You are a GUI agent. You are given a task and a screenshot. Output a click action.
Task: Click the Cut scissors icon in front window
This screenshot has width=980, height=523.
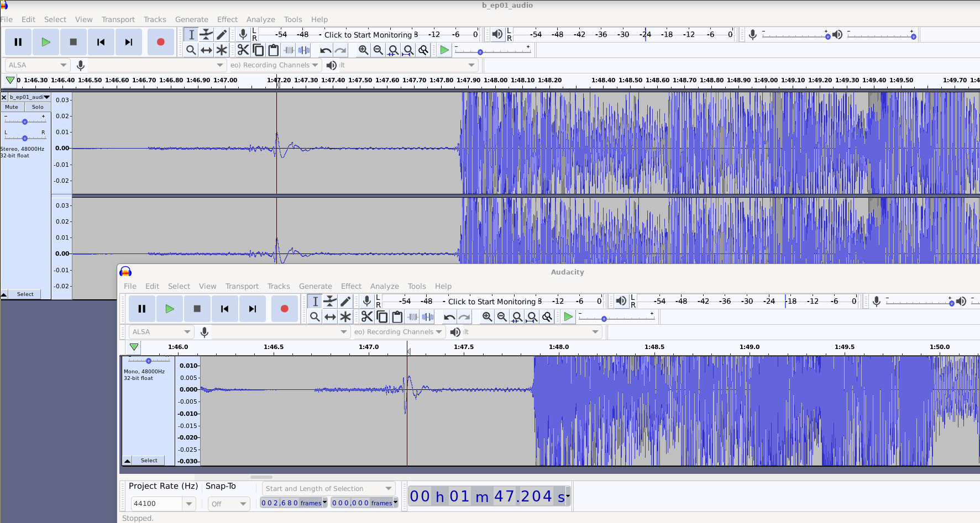point(367,316)
